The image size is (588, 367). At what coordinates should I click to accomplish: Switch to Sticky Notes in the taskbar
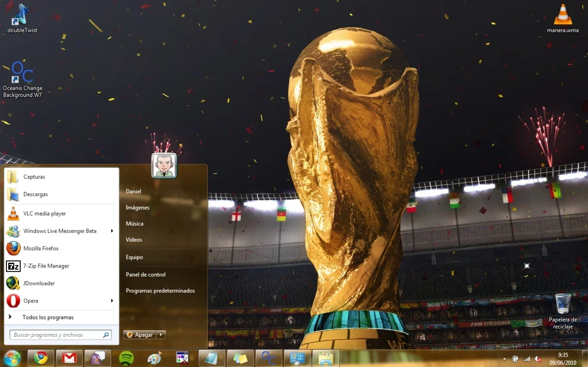coord(240,358)
